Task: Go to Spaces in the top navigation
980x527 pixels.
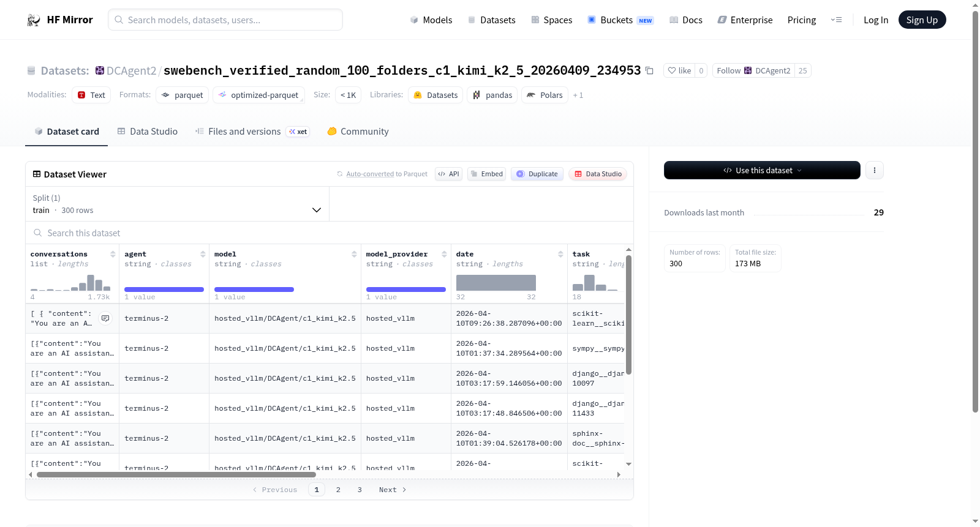Action: (551, 20)
